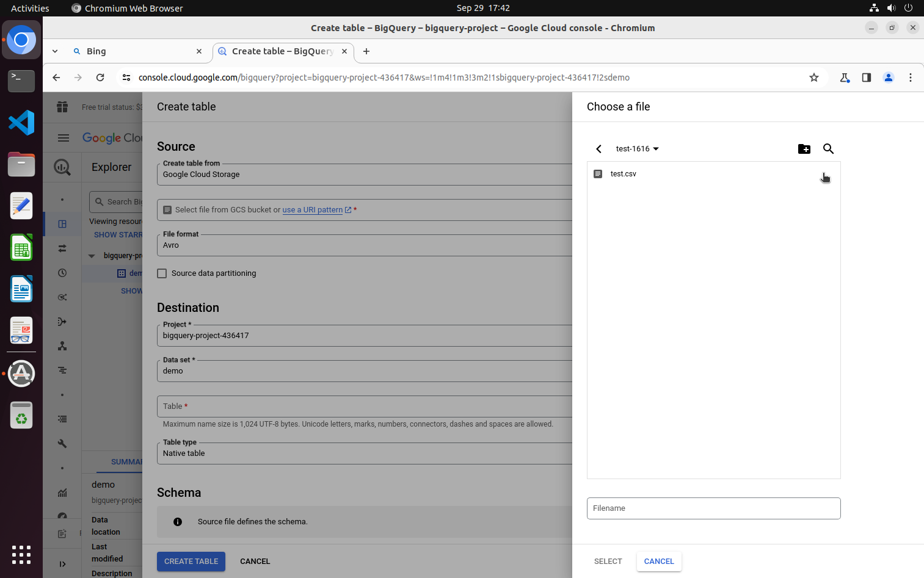
Task: Open Chromium three-dot menu
Action: [x=910, y=78]
